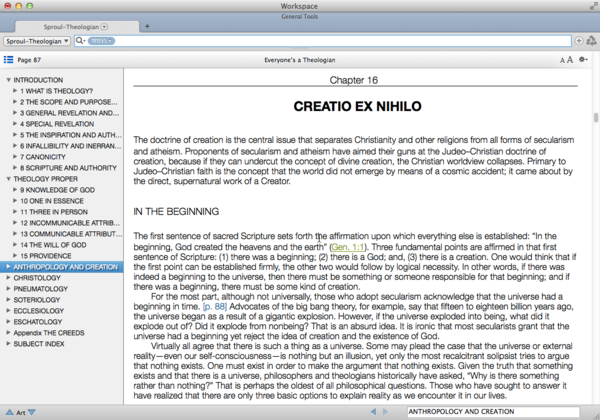600x420 pixels.
Task: Open the Sproul-Theologian module dropdown
Action: [x=37, y=41]
